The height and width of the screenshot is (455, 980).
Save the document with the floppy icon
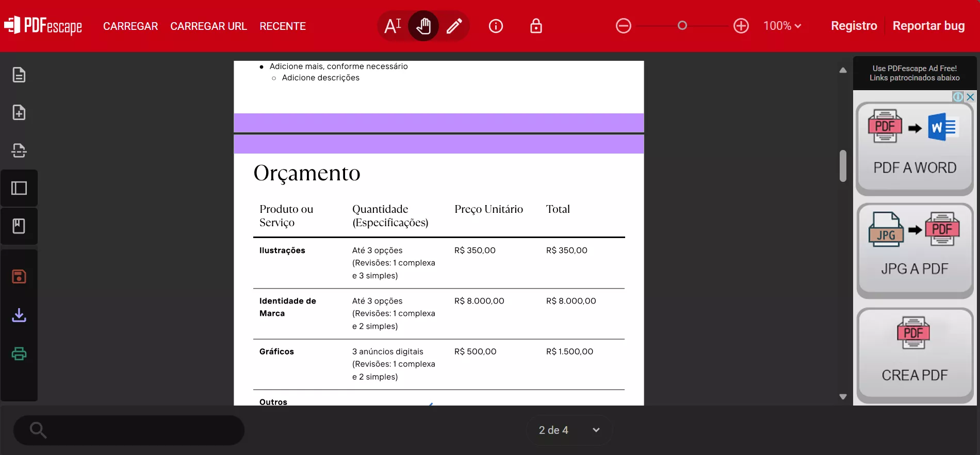coord(19,277)
